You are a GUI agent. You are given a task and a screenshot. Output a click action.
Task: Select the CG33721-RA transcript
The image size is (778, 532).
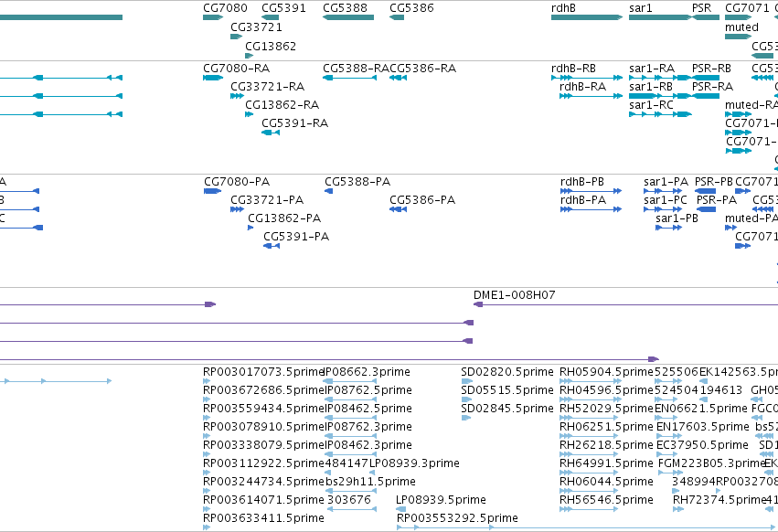tap(237, 96)
